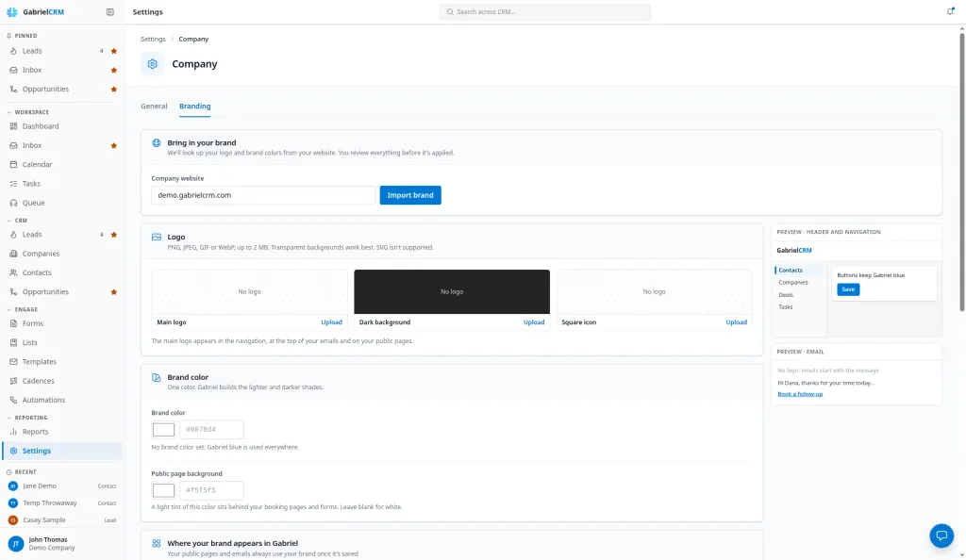966x560 pixels.
Task: Collapse the CRM section
Action: pyautogui.click(x=9, y=221)
